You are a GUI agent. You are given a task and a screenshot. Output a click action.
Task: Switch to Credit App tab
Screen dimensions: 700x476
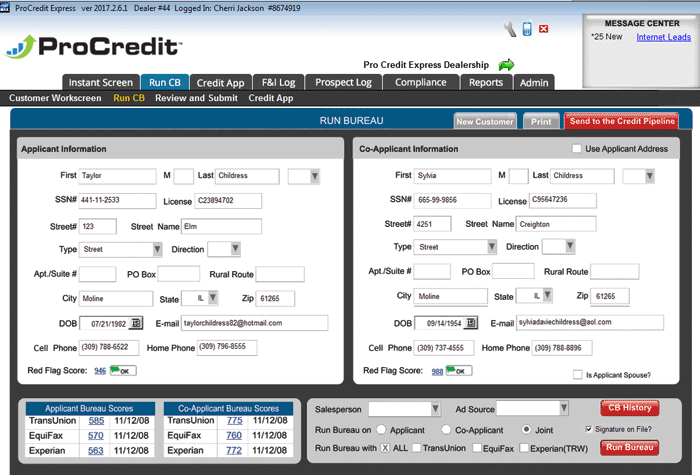pyautogui.click(x=221, y=83)
